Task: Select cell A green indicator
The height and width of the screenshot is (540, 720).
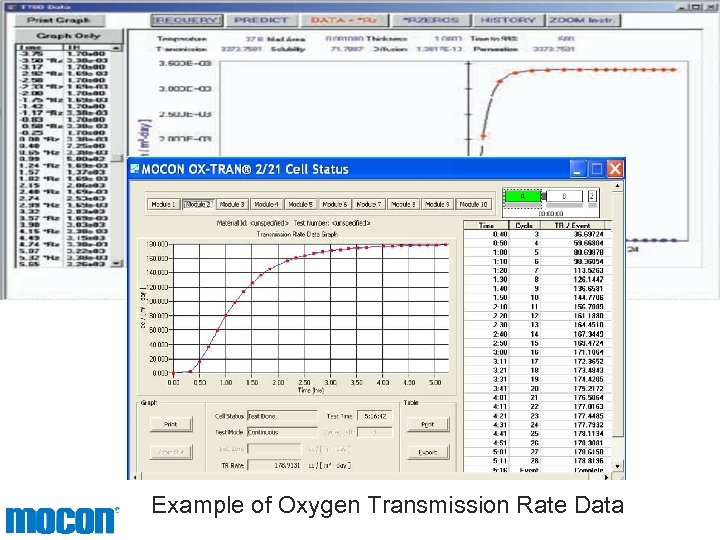Action: [x=523, y=197]
